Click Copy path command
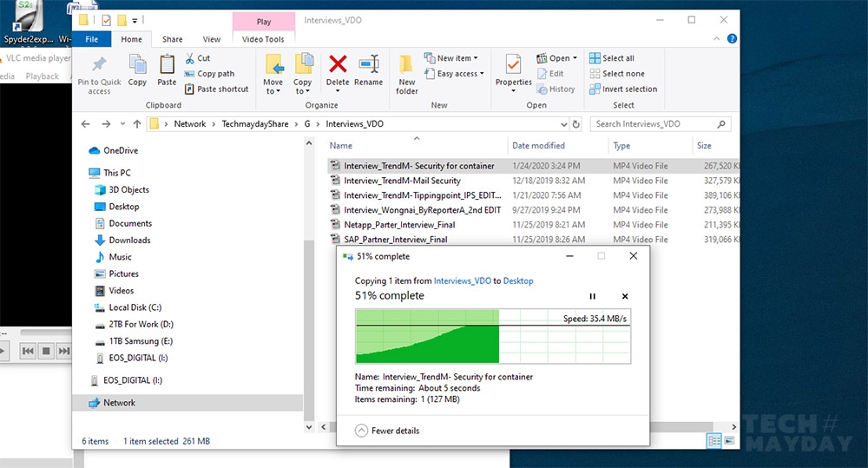868x468 pixels. (x=210, y=74)
